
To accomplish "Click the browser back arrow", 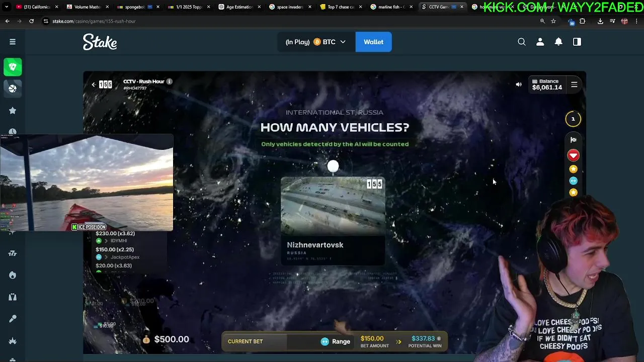I will tap(7, 21).
